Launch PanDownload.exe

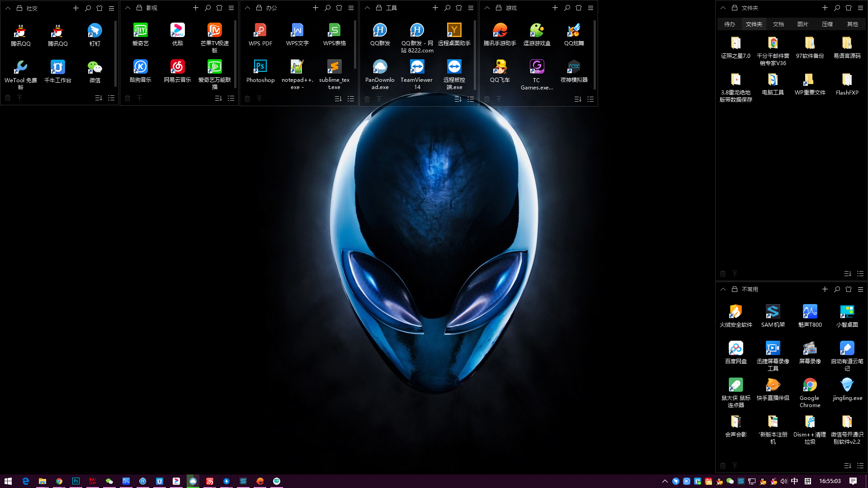tap(380, 75)
